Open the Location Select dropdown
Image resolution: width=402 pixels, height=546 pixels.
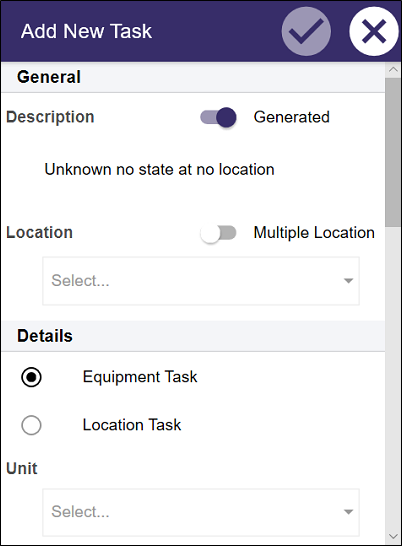click(201, 281)
